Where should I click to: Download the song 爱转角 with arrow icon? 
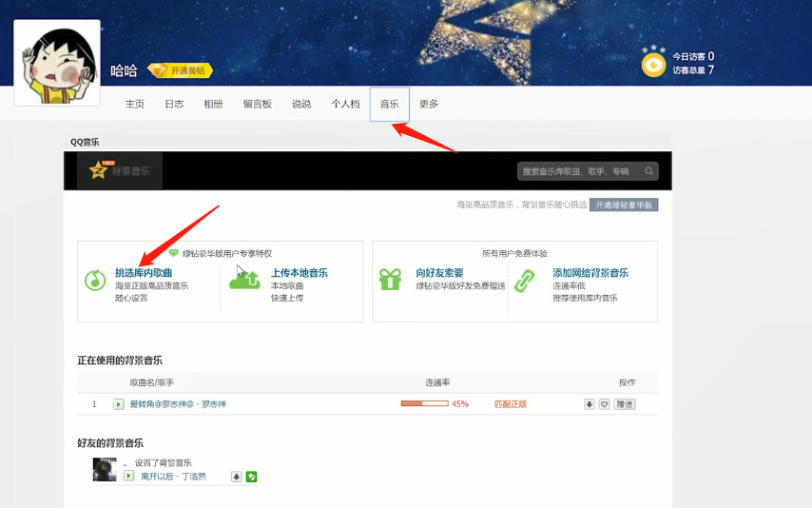click(590, 404)
